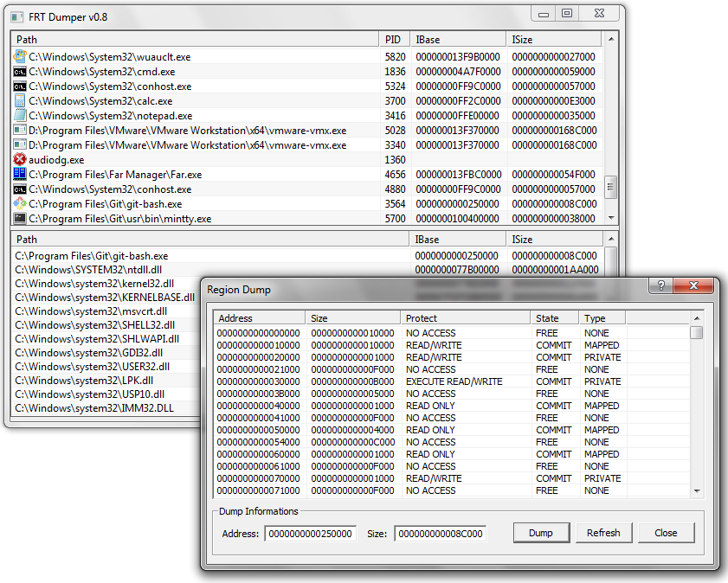728x583 pixels.
Task: Select region address 000000000003B000
Action: (258, 394)
